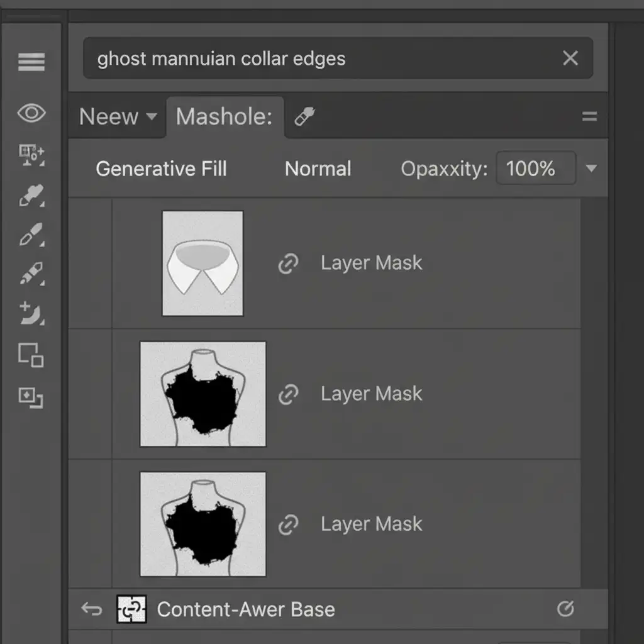
Task: Toggle link icon on collar Layer Mask
Action: click(x=288, y=264)
